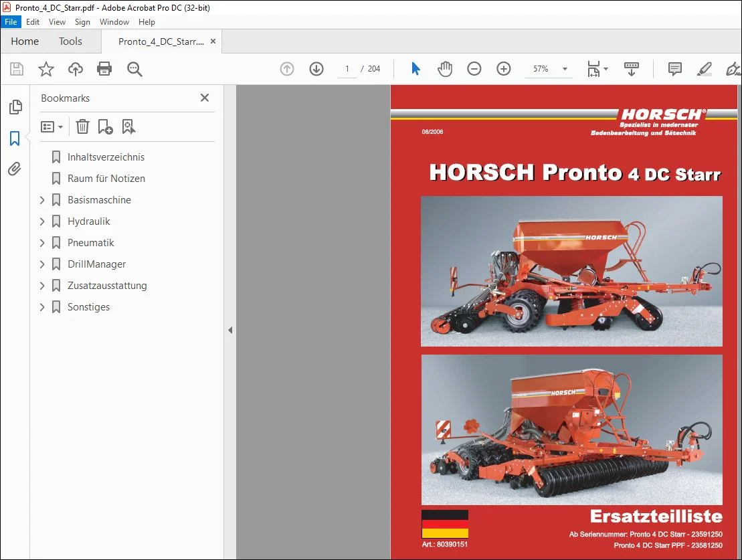Close the Bookmarks panel

pyautogui.click(x=205, y=98)
